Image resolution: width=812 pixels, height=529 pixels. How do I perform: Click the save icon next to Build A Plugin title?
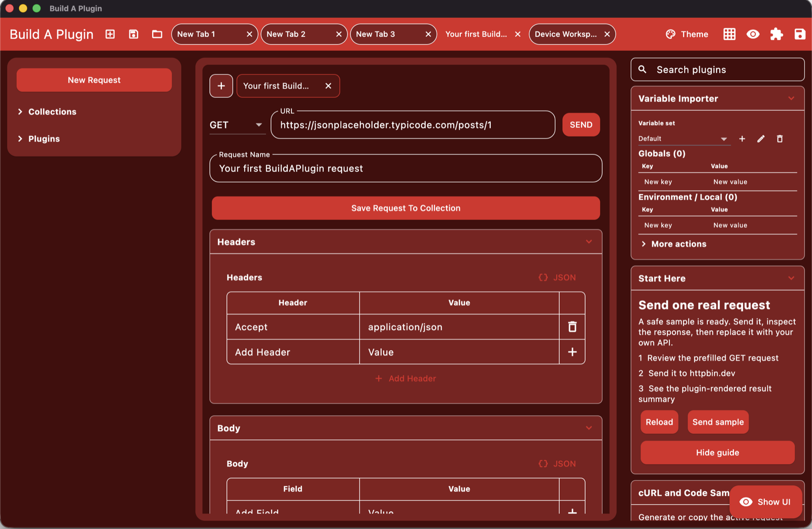tap(133, 34)
